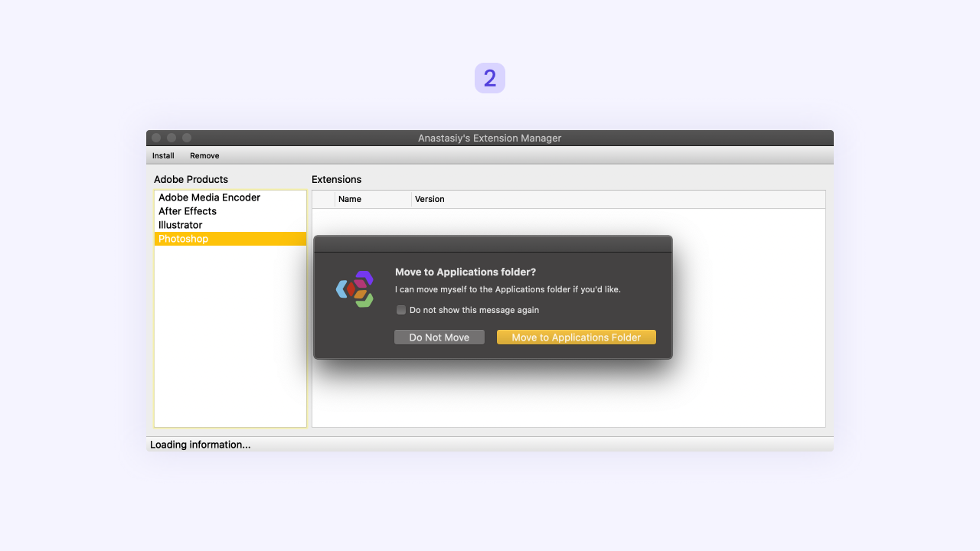Select Adobe Media Encoder in product list
Viewport: 980px width, 551px height.
pos(230,197)
